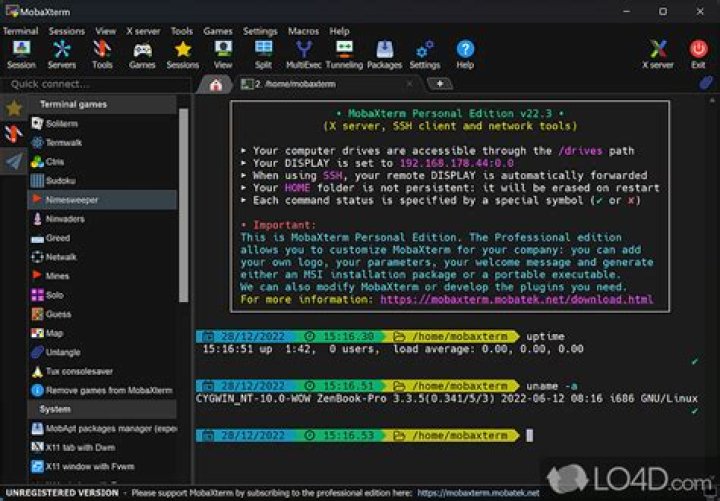
Task: Open the Settings gears toolbar icon
Action: click(x=425, y=55)
